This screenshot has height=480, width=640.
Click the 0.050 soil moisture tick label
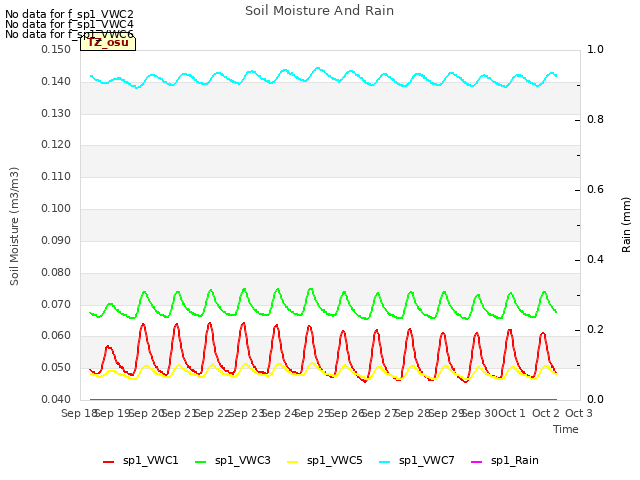(56, 367)
